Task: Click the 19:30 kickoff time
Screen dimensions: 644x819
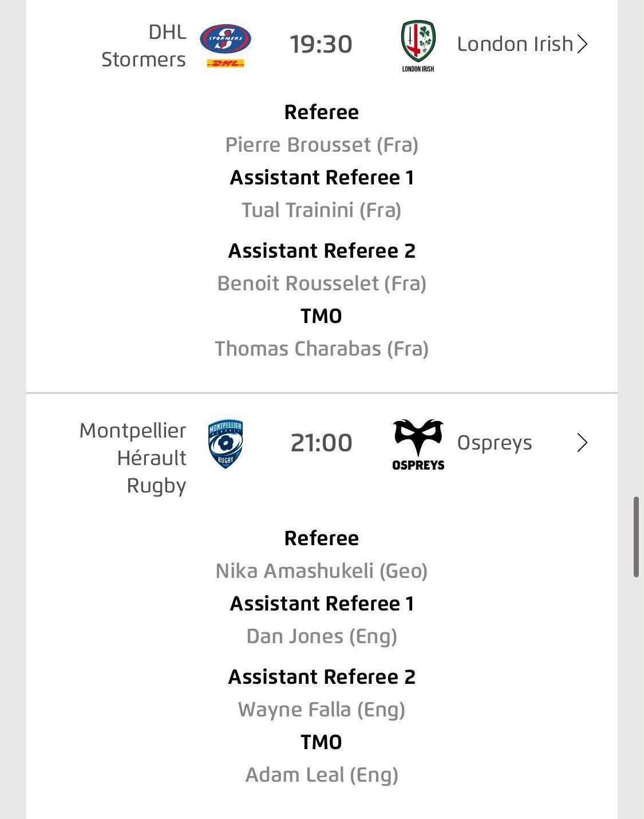Action: pyautogui.click(x=321, y=44)
